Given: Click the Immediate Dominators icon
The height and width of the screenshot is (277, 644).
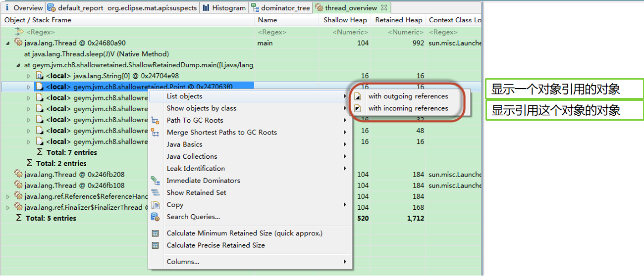Looking at the screenshot, I should pyautogui.click(x=156, y=181).
